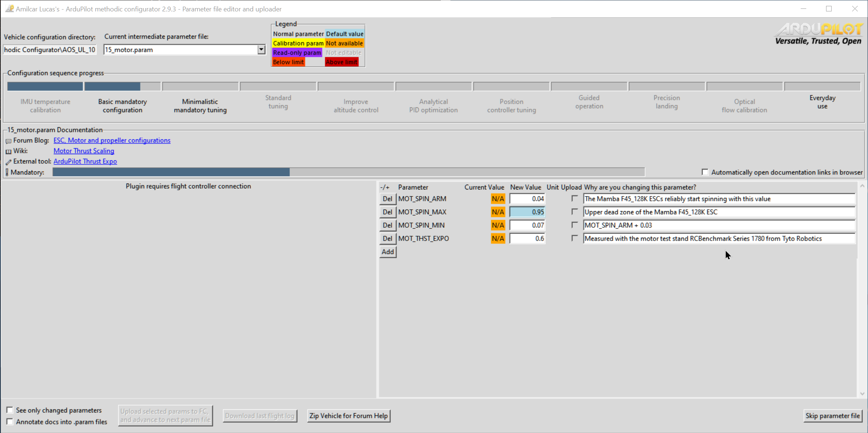Enable See only changed parameters
868x433 pixels.
10,410
